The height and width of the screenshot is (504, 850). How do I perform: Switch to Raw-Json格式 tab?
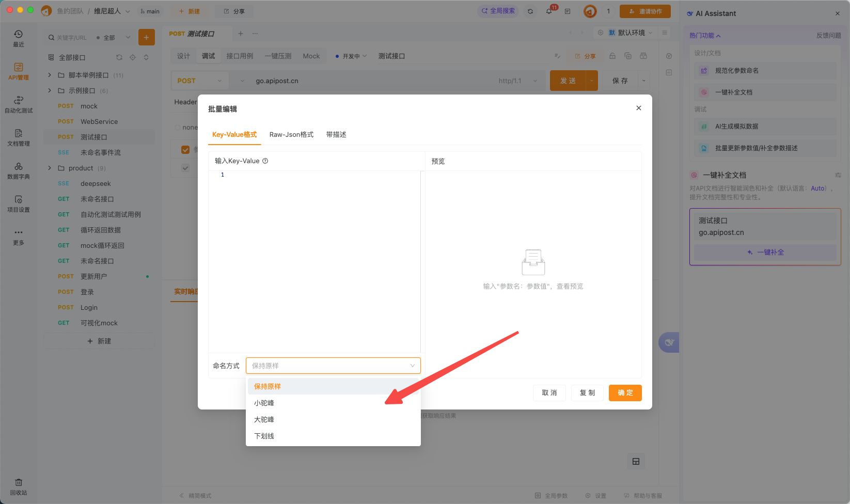tap(291, 135)
